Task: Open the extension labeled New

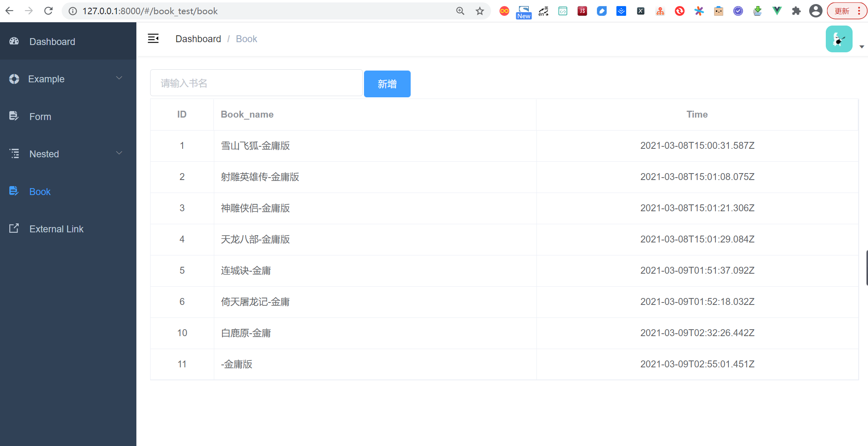Action: pyautogui.click(x=524, y=12)
